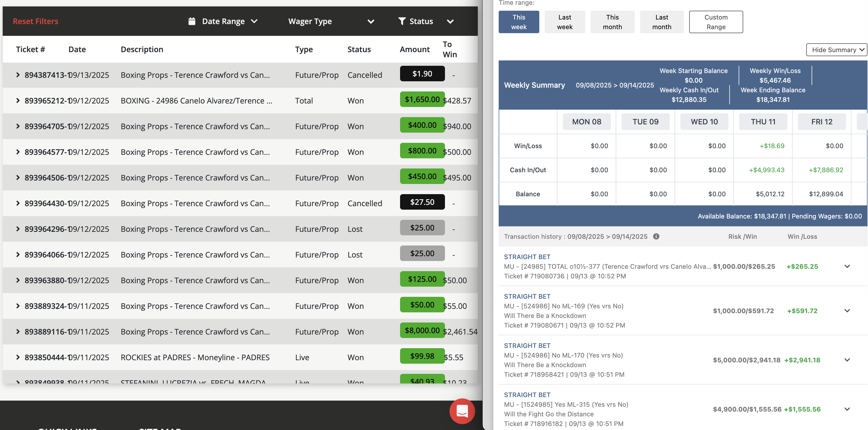Click the +$18.69 Thursday Win/Loss value
This screenshot has width=868, height=430.
point(772,146)
